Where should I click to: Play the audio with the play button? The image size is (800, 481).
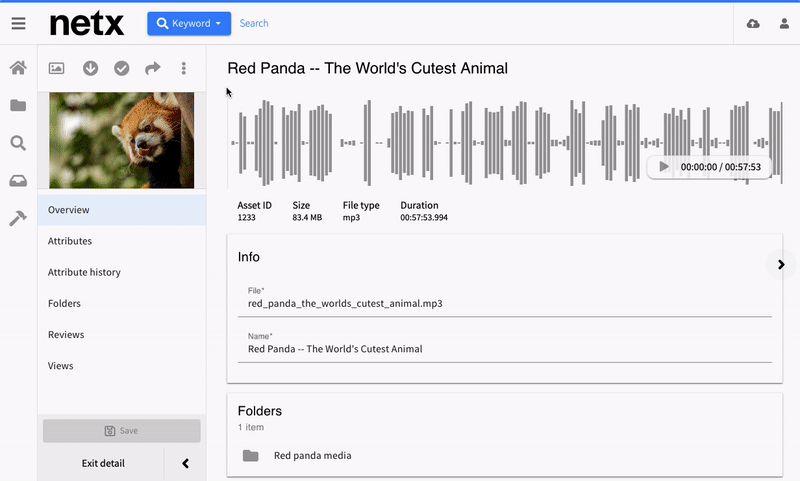coord(663,167)
